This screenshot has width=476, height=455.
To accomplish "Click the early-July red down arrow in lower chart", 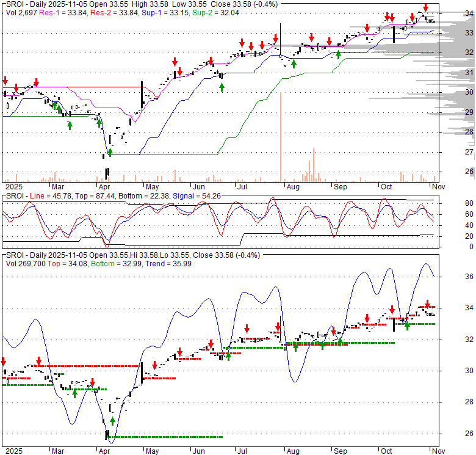I will tap(247, 329).
